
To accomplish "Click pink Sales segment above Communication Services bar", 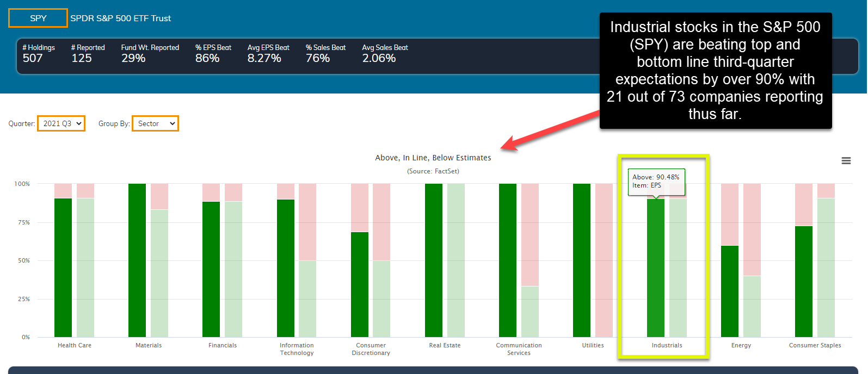I will 530,235.
